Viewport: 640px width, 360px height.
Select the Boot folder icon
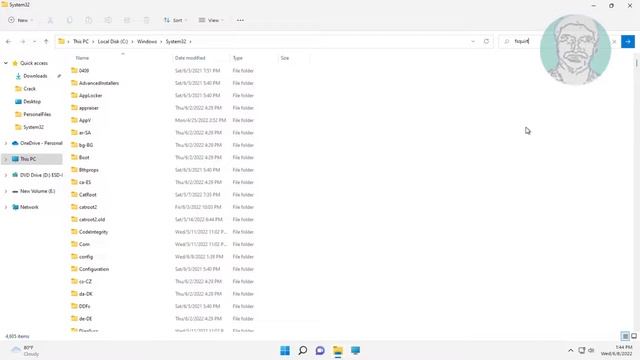tap(74, 157)
